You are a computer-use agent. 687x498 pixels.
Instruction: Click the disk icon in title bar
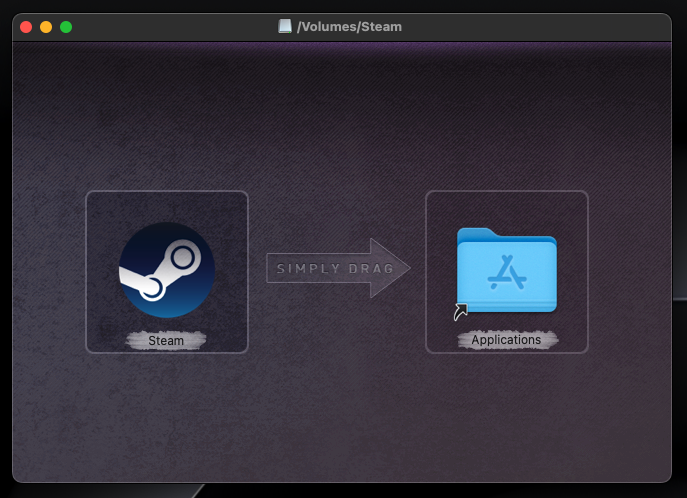pos(285,26)
